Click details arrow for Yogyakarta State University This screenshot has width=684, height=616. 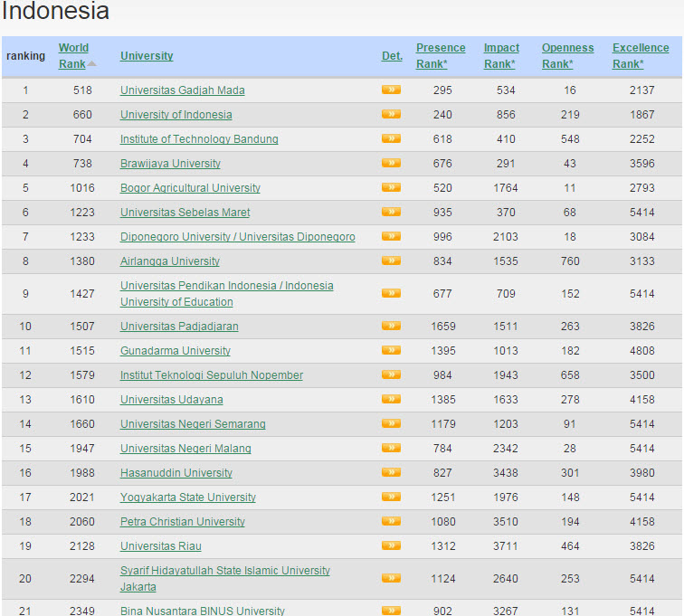[391, 497]
